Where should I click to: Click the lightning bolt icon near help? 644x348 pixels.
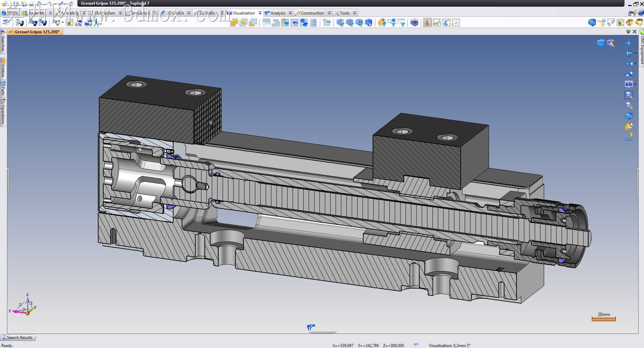point(632,13)
